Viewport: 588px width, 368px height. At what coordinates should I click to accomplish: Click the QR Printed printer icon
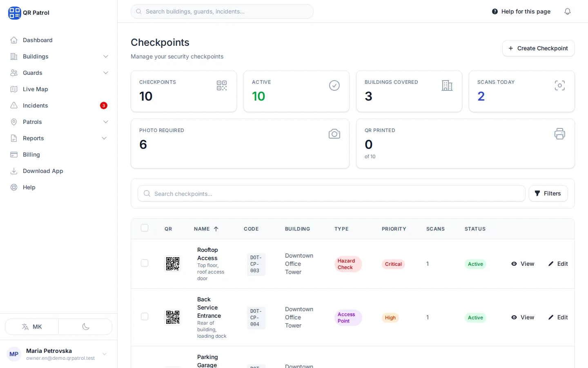[x=560, y=134]
